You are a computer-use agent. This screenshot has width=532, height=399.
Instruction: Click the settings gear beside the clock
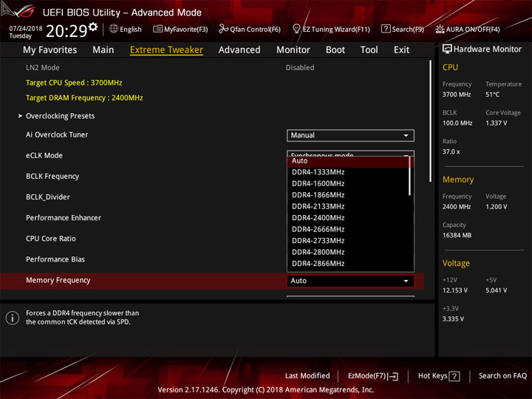tap(93, 27)
